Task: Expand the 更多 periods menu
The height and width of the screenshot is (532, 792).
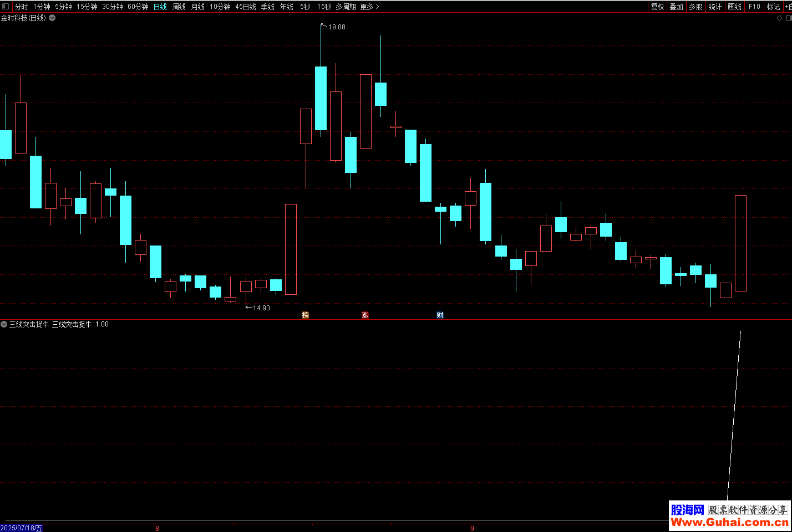Action: pyautogui.click(x=369, y=7)
